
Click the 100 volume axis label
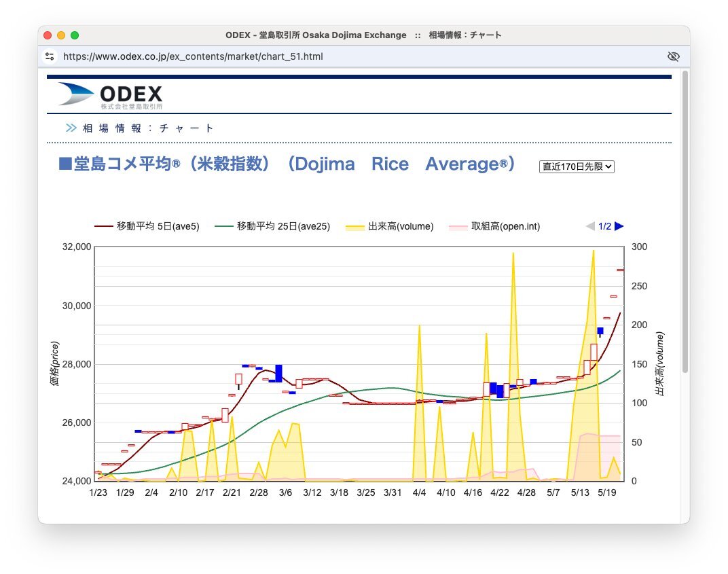[639, 403]
